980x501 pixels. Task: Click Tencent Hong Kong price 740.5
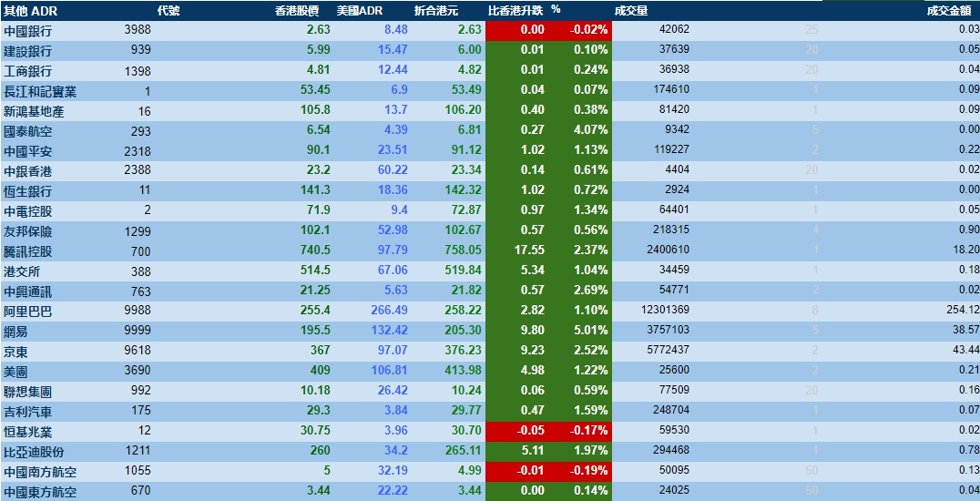click(315, 250)
